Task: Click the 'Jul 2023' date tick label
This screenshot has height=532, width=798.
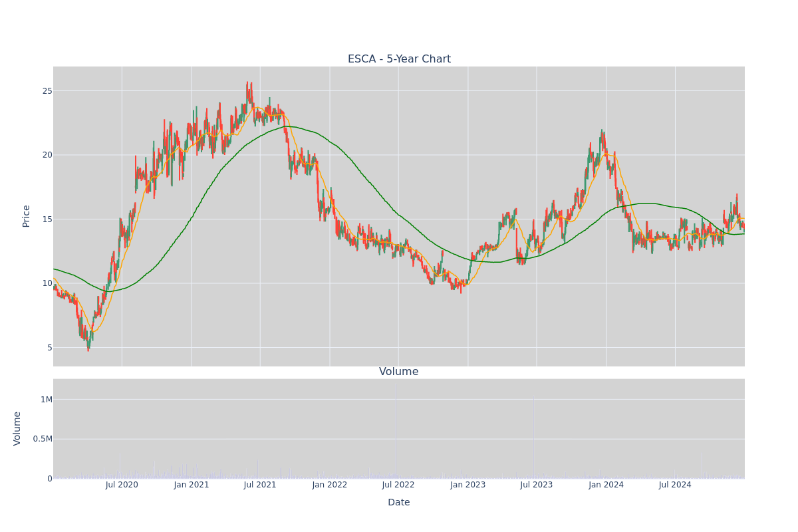Action: click(537, 485)
